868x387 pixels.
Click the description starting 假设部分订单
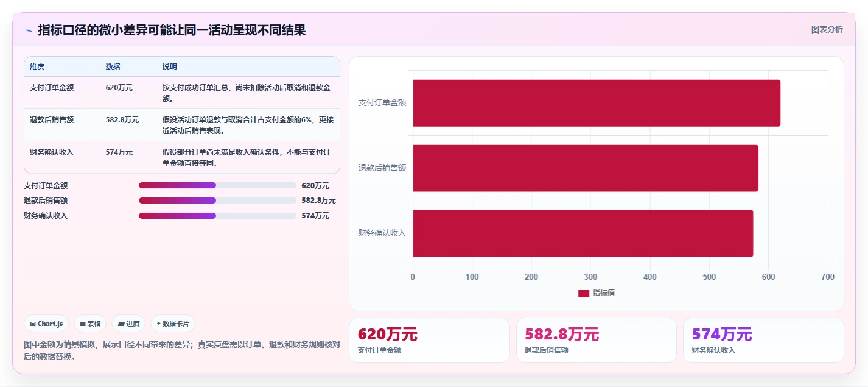pyautogui.click(x=247, y=157)
